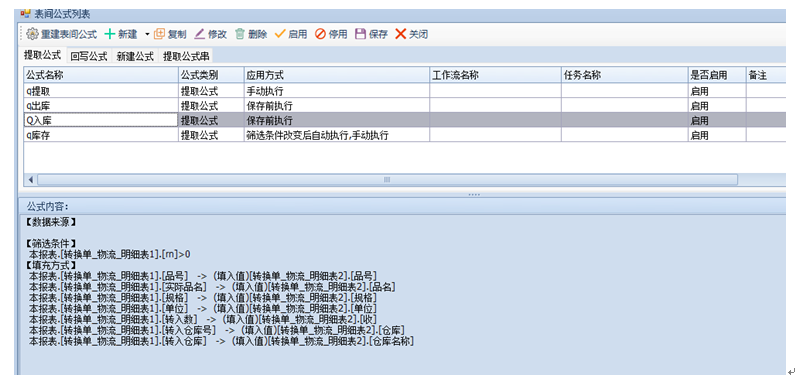Viewport: 799px width, 377px height.
Task: Switch to the 新建公式 tab
Action: [x=135, y=57]
